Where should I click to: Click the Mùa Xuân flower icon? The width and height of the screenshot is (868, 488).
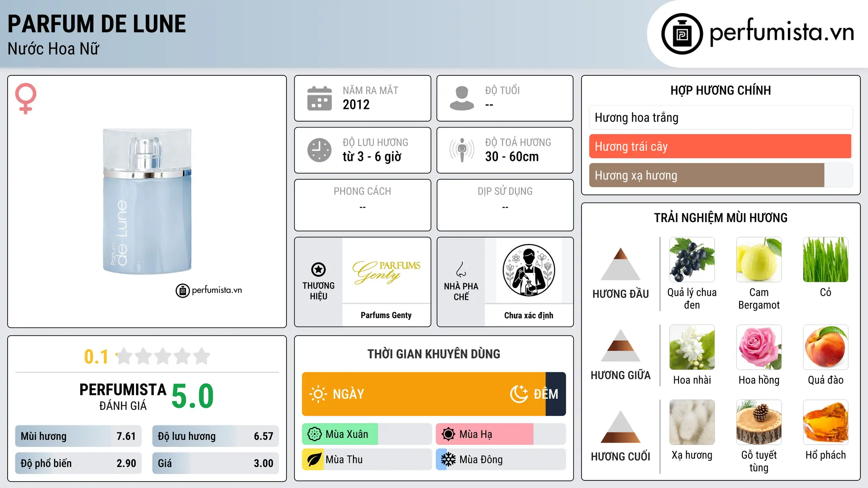[x=314, y=434]
